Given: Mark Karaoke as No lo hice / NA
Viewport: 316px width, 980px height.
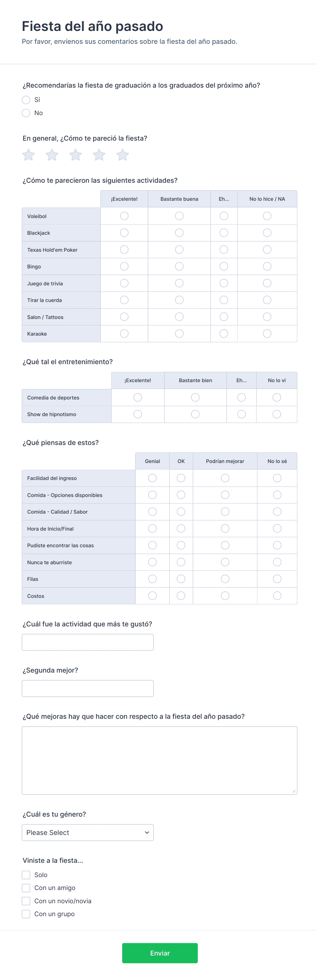Looking at the screenshot, I should pyautogui.click(x=267, y=334).
